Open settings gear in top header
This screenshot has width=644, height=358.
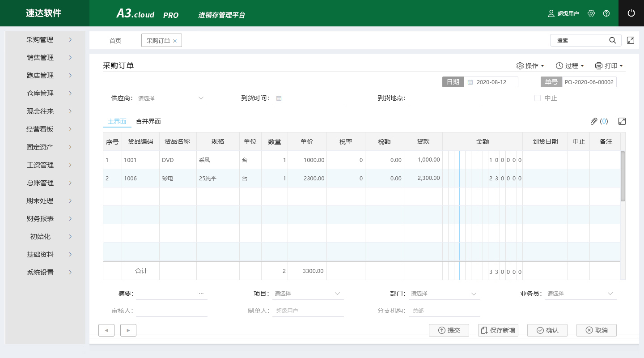591,13
